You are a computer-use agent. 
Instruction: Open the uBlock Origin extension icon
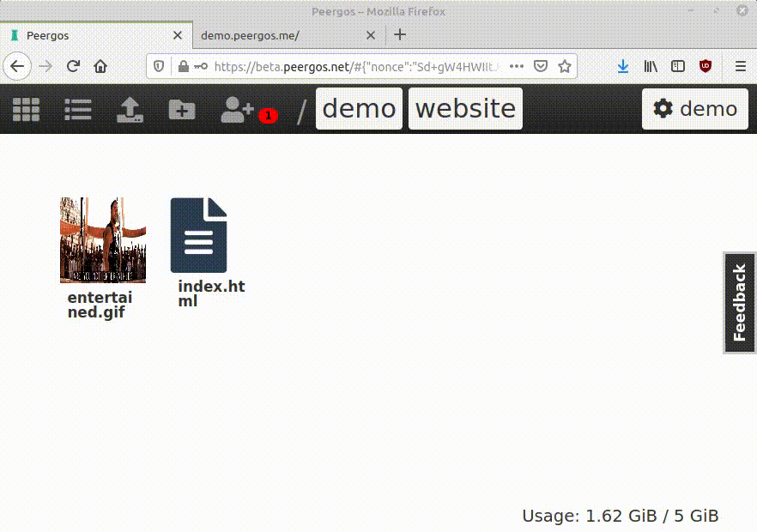[x=706, y=66]
